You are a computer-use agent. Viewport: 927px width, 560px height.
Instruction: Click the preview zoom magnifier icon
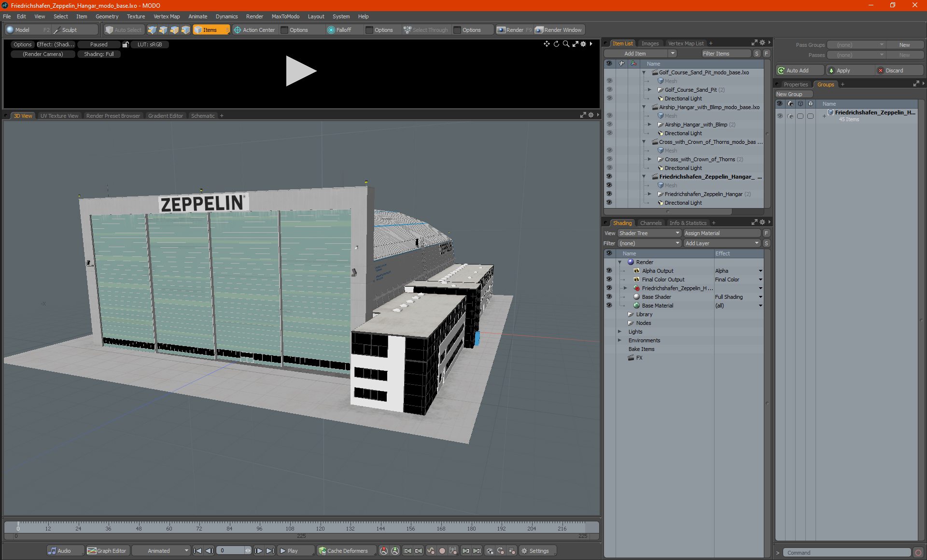[566, 44]
